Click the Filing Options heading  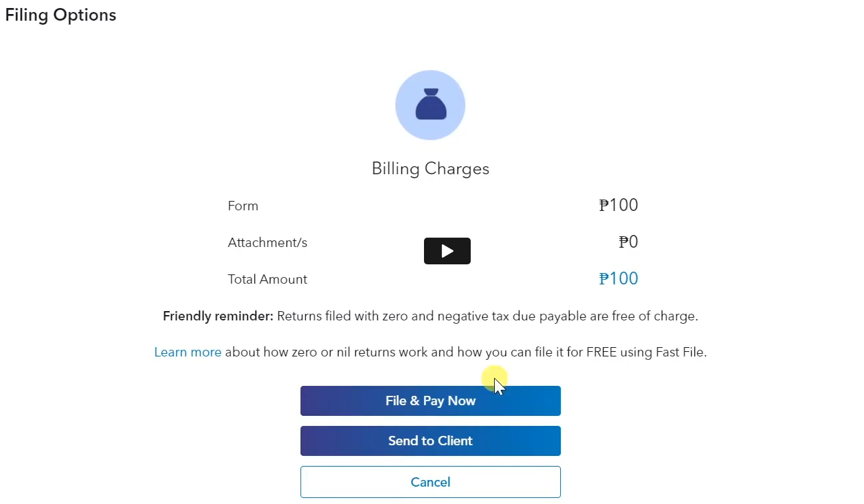61,15
